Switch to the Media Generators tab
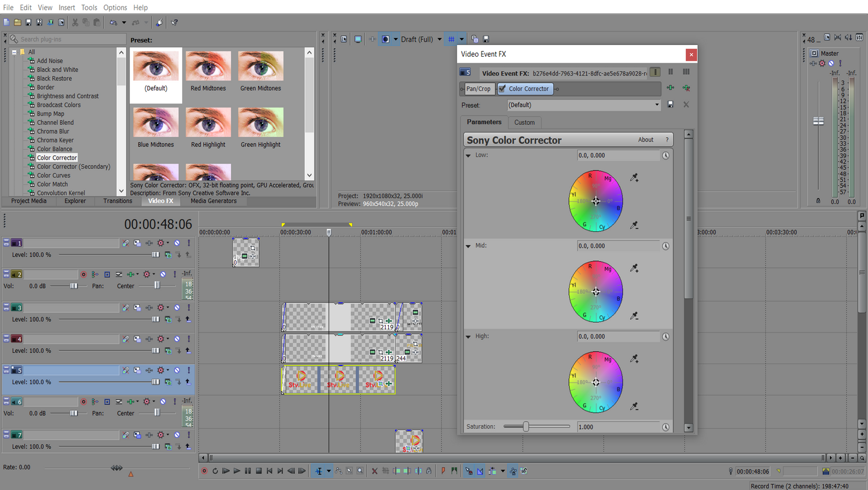 tap(214, 201)
